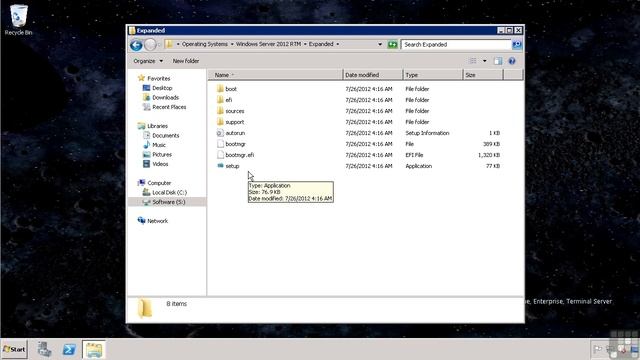
Task: Open the recent pages dropdown arrow
Action: coord(159,44)
